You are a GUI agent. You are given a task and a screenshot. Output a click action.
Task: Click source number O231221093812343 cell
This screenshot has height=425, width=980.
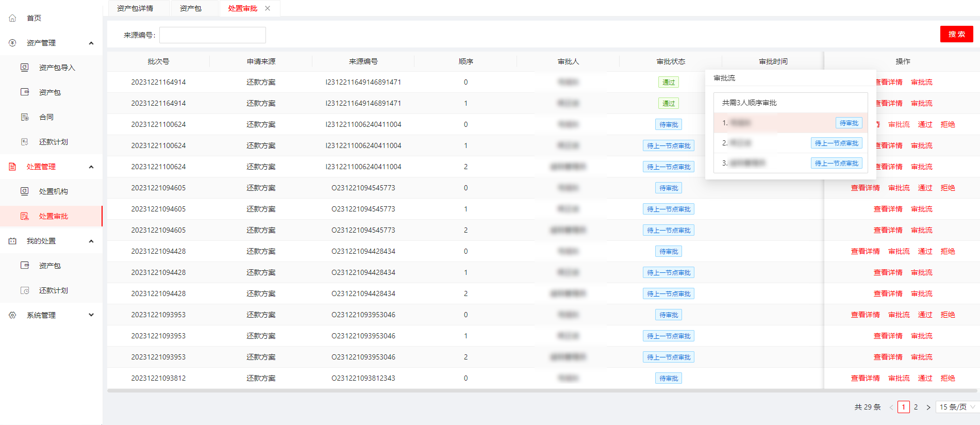point(363,378)
